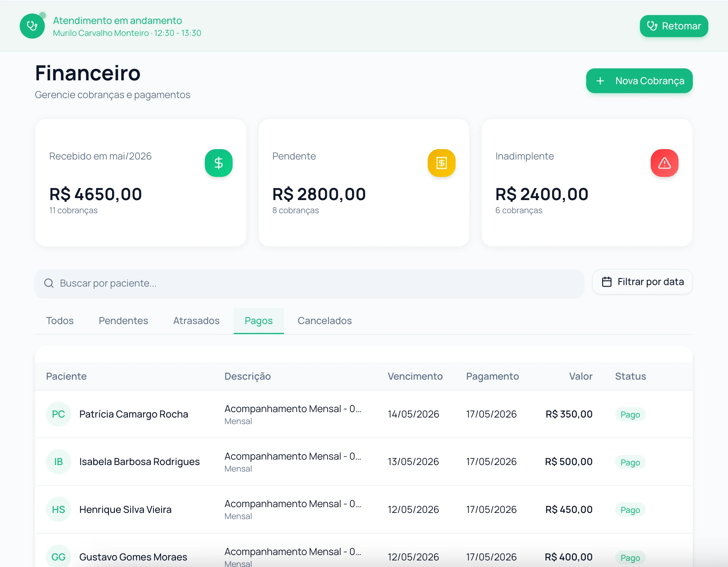Viewport: 728px width, 567px height.
Task: Select patient name Gustavo Gomes Moraes
Action: coord(133,557)
